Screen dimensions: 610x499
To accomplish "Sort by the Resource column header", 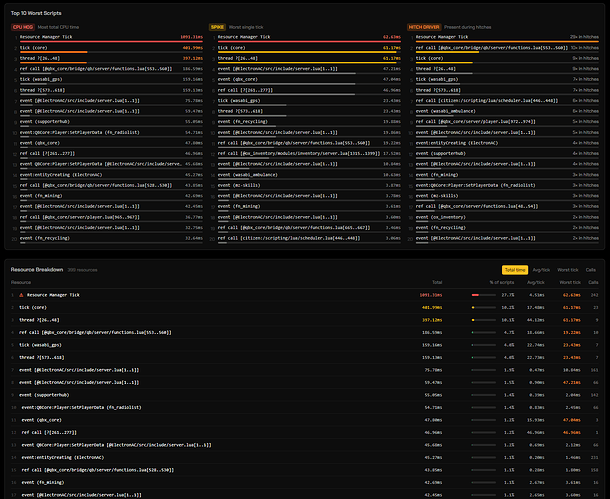I will pos(21,283).
